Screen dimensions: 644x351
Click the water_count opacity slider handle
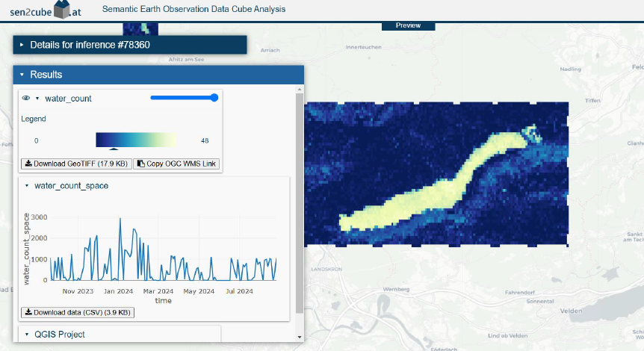pos(214,98)
